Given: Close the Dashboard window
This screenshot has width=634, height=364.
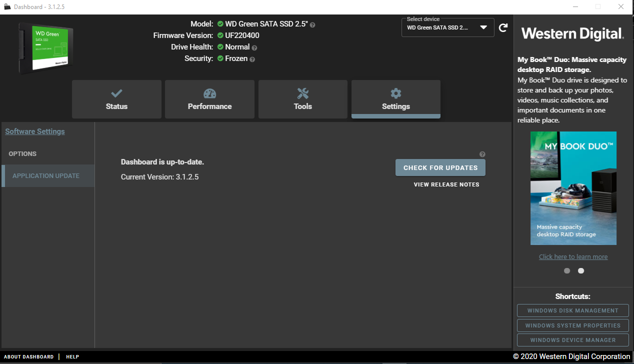Looking at the screenshot, I should click(621, 7).
